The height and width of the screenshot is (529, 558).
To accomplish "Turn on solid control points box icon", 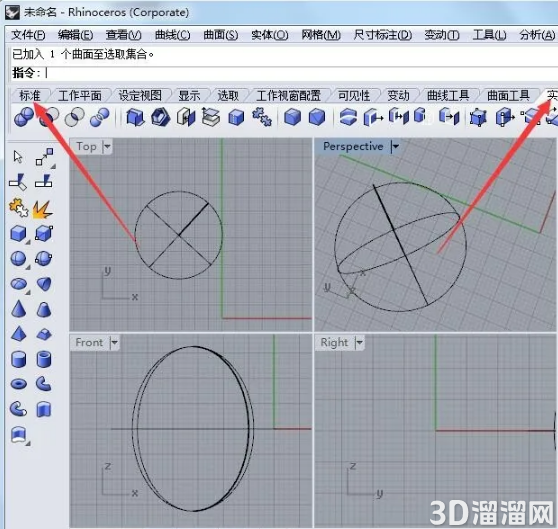I will (x=478, y=117).
